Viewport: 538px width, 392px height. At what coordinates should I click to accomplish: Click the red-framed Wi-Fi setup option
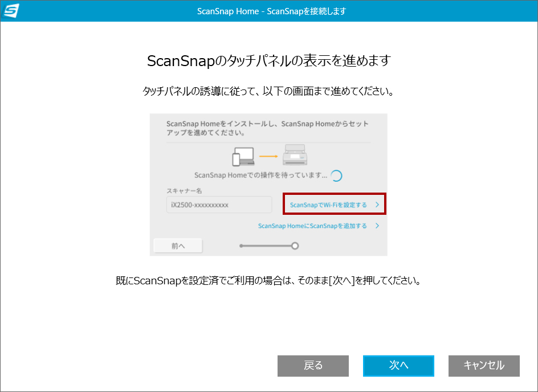334,203
